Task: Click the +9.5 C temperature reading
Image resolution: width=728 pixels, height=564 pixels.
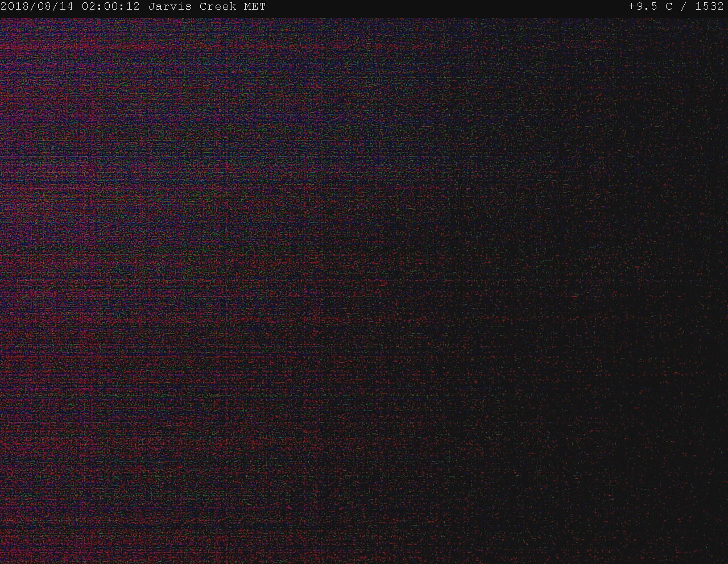Action: 650,7
